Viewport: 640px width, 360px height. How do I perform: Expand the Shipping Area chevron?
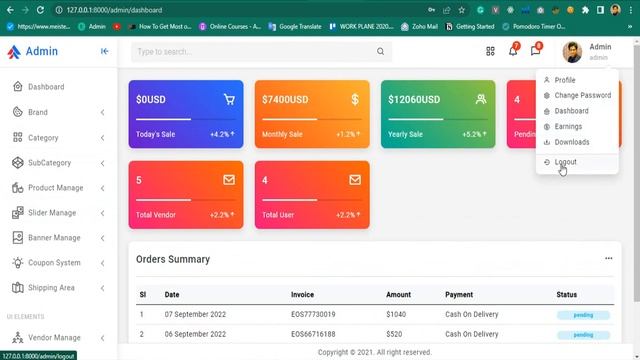point(102,288)
